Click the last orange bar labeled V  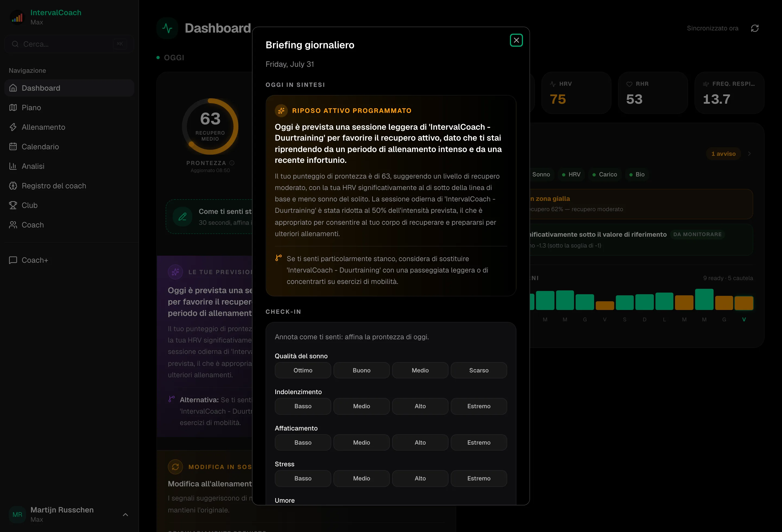coord(744,303)
